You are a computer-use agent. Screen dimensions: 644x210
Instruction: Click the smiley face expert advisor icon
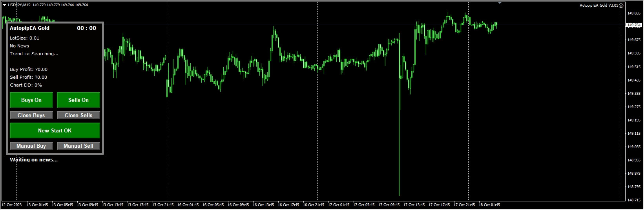coord(621,5)
